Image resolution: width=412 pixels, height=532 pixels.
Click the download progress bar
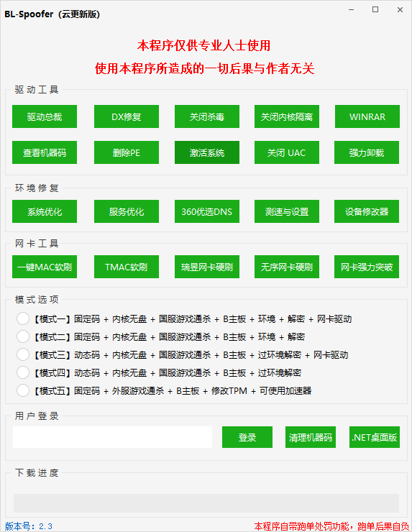206,503
